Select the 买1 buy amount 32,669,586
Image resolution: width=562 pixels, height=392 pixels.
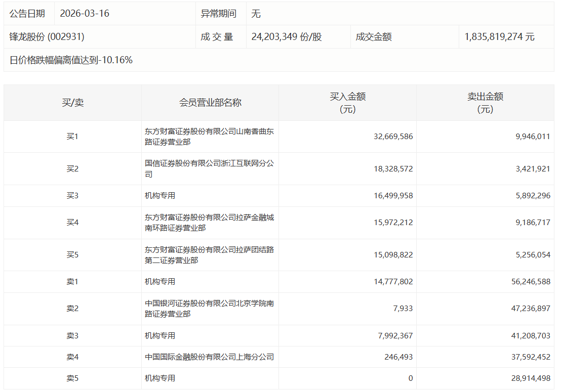(393, 137)
